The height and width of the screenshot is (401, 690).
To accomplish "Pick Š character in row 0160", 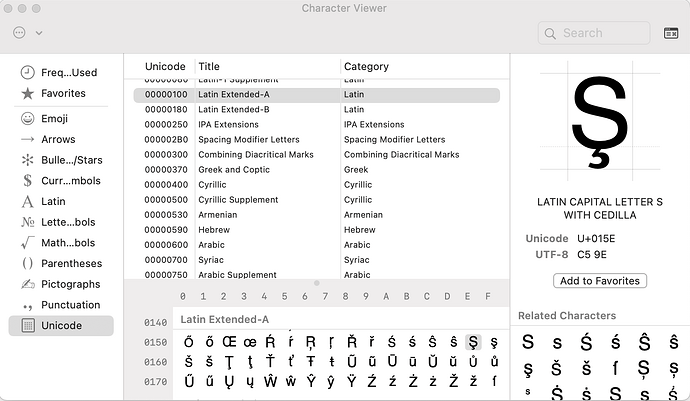I will pos(188,362).
